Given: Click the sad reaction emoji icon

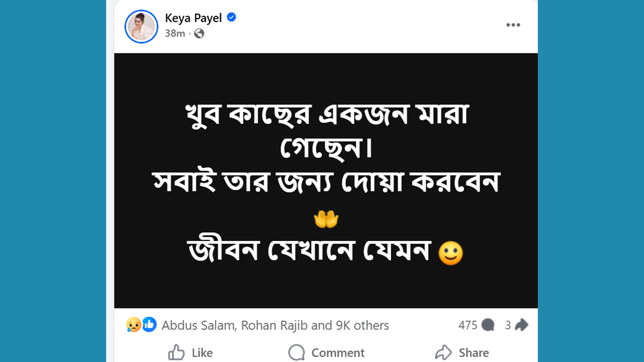Looking at the screenshot, I should tap(133, 325).
